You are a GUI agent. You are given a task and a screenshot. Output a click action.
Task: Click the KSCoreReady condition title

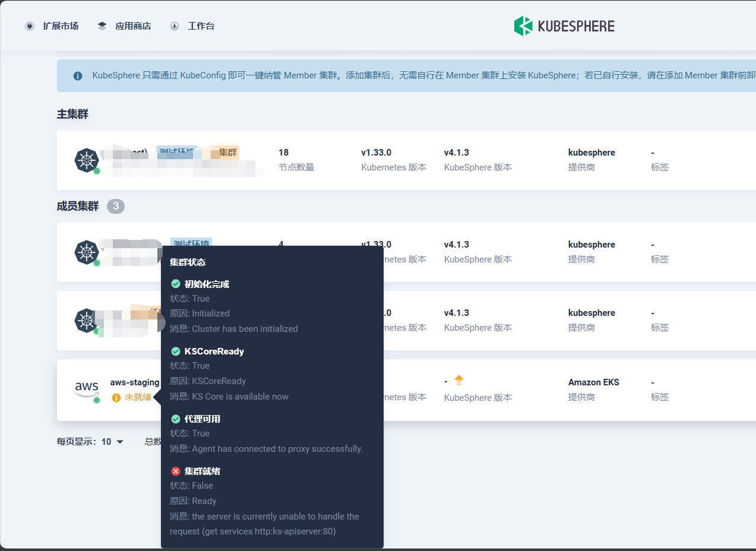214,351
